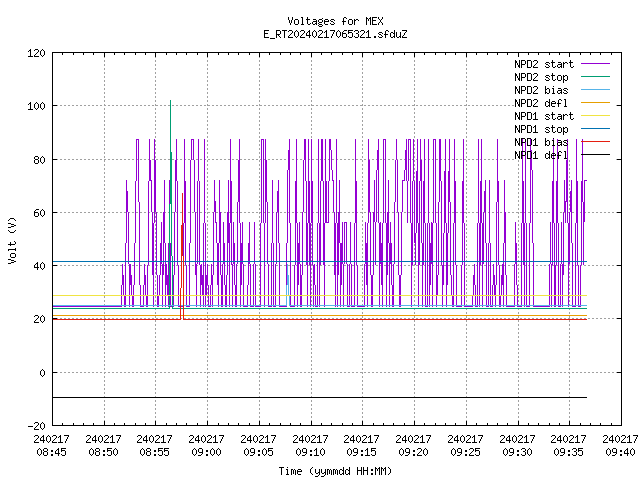Click the y-axis tick label 40
This screenshot has height=480, width=640.
pos(40,267)
